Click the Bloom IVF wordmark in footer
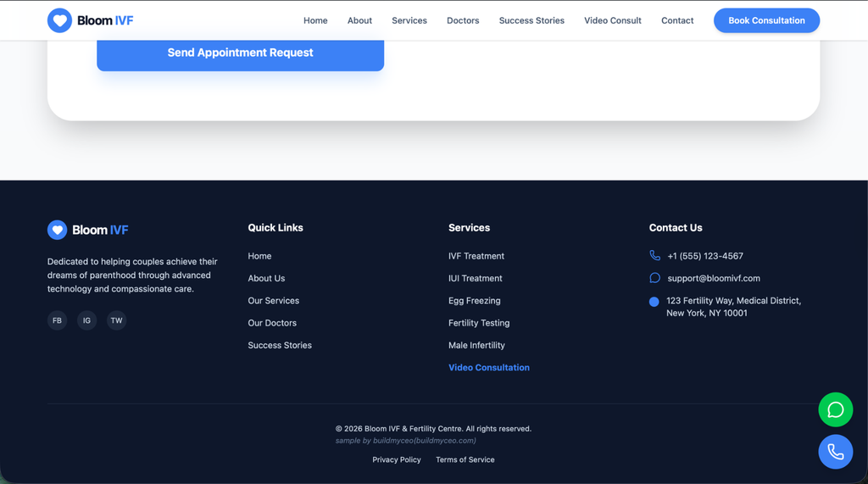Screen dimensions: 868x484 [100, 230]
